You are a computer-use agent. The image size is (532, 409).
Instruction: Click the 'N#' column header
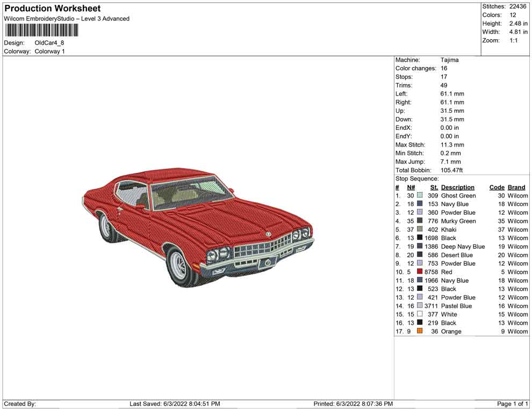coord(411,187)
